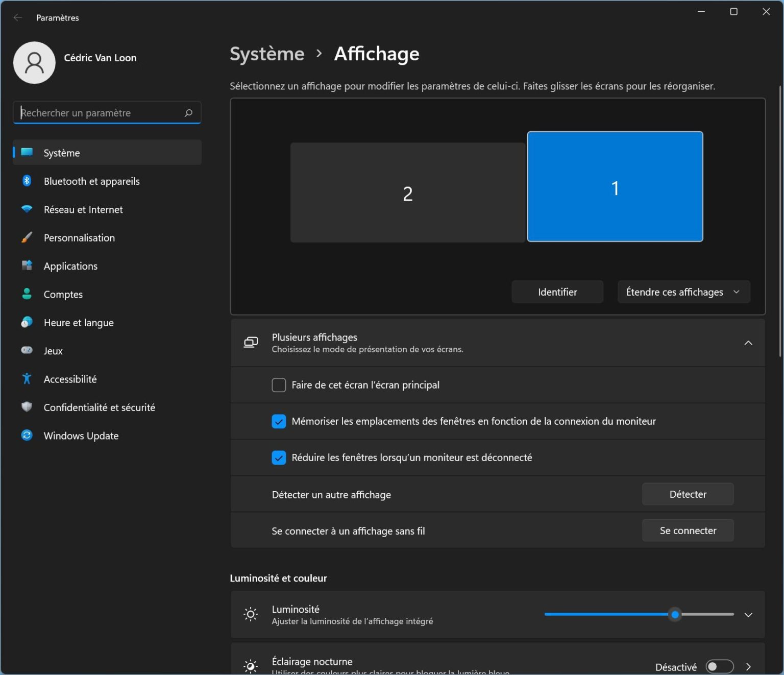Go to Windows Update

(107, 436)
